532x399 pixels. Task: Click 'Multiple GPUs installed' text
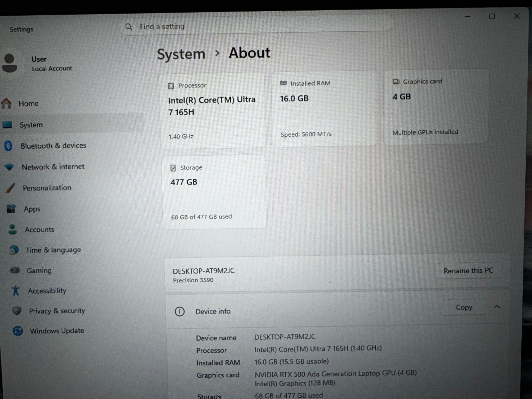pyautogui.click(x=425, y=132)
